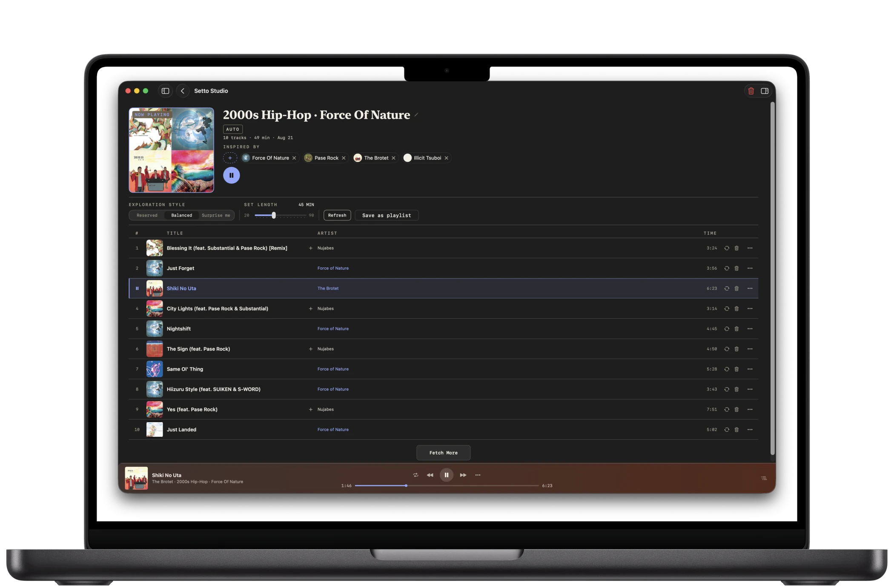This screenshot has height=588, width=894.
Task: Skip to next track
Action: point(463,475)
